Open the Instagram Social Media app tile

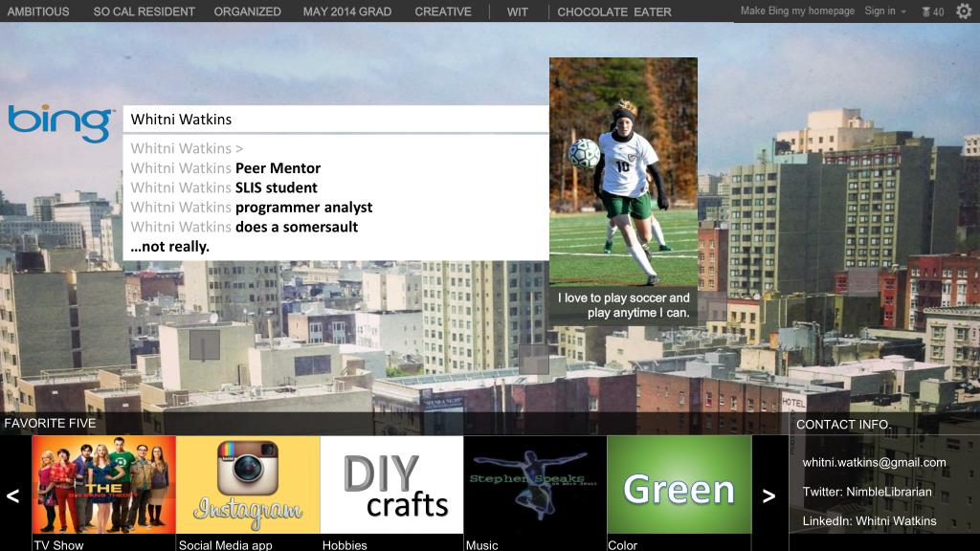[x=248, y=485]
